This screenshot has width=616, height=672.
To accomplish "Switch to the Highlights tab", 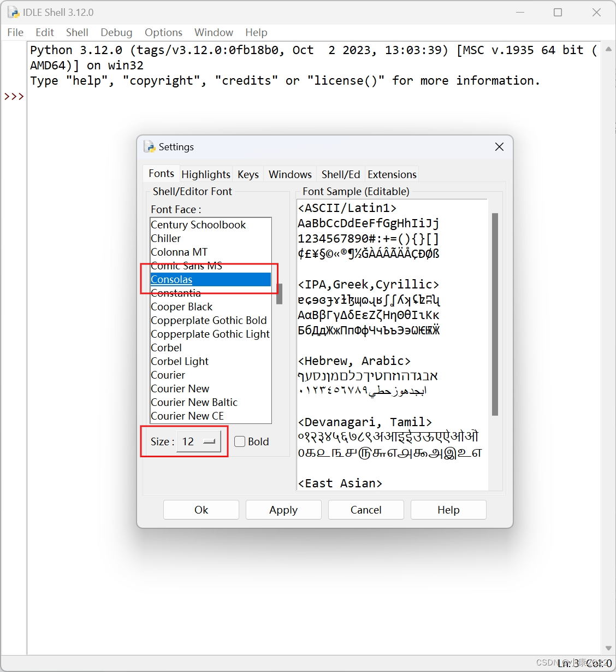I will 206,174.
